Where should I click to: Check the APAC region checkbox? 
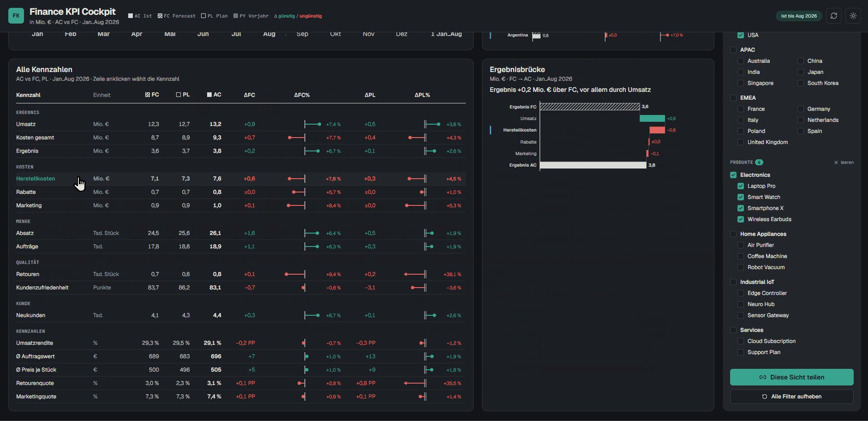[x=733, y=50]
